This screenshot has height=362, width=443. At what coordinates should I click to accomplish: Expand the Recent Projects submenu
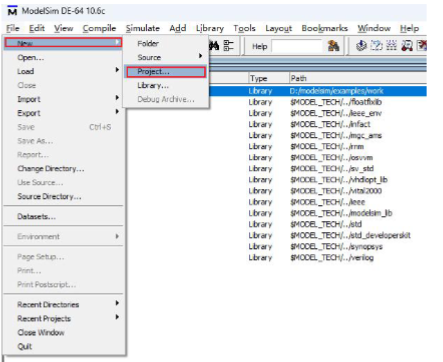[x=63, y=318]
